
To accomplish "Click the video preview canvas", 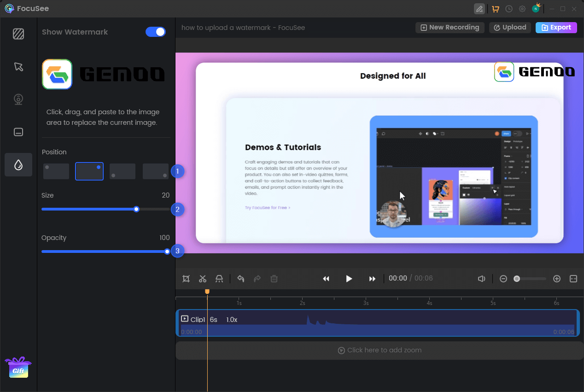I will (380, 153).
